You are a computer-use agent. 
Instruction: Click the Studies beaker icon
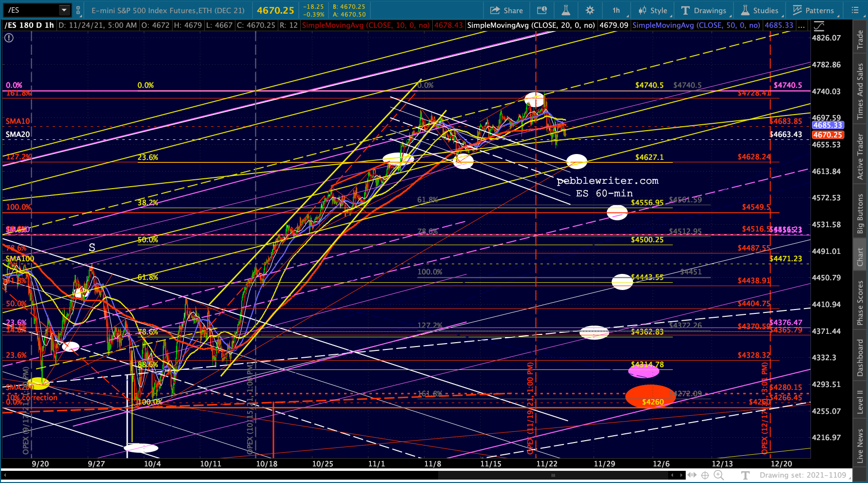(x=745, y=10)
